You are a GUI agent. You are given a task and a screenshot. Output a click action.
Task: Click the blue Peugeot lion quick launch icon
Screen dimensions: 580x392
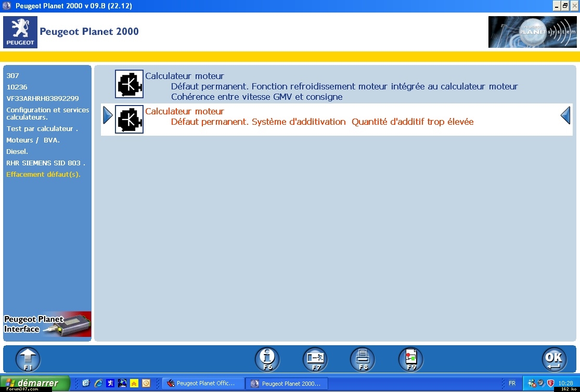[x=110, y=384]
